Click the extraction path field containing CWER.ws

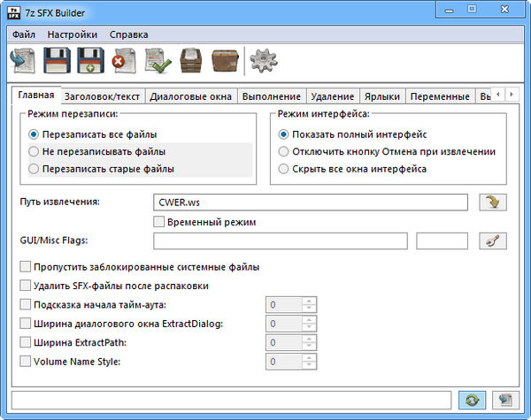(x=311, y=202)
